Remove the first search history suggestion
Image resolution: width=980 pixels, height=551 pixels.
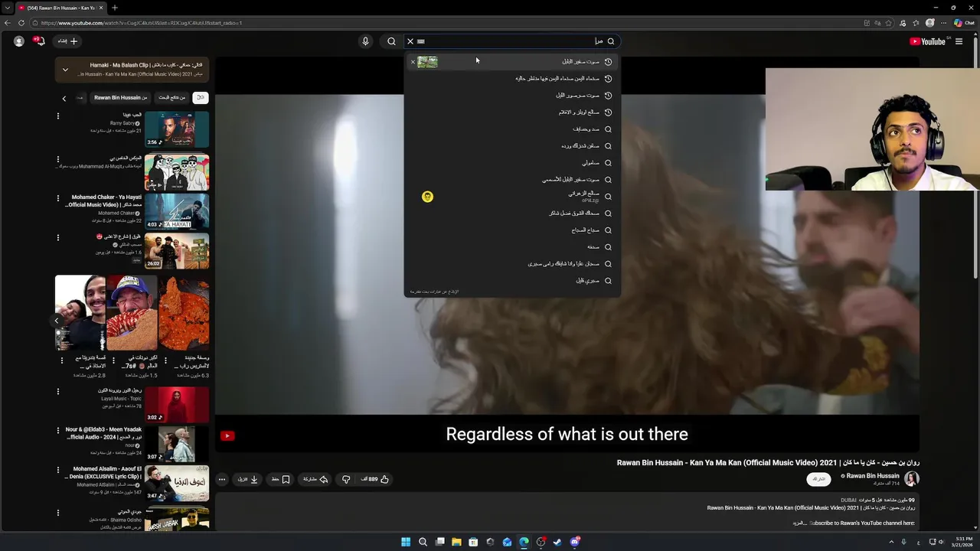pyautogui.click(x=413, y=62)
